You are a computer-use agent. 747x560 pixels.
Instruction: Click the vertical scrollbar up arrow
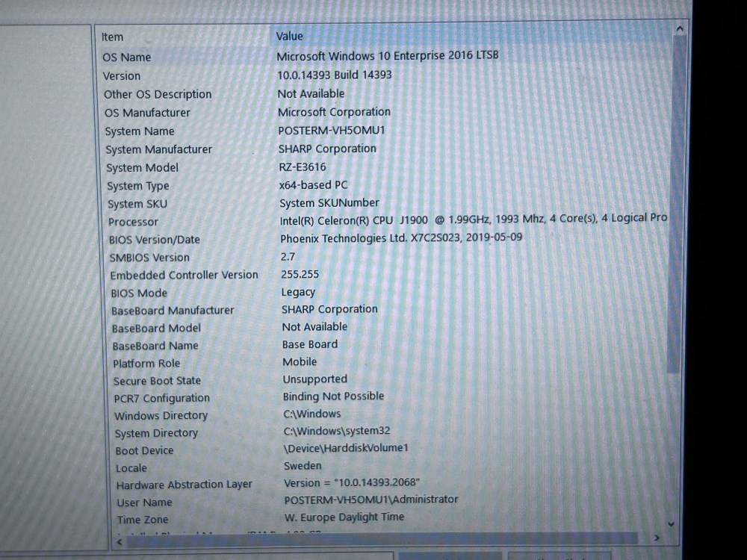pyautogui.click(x=680, y=29)
